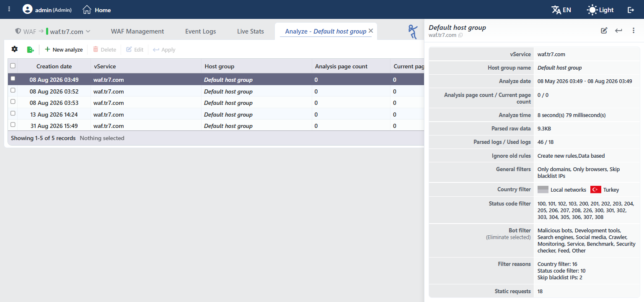The width and height of the screenshot is (644, 302).
Task: Open the WAF Management tab
Action: [x=137, y=31]
